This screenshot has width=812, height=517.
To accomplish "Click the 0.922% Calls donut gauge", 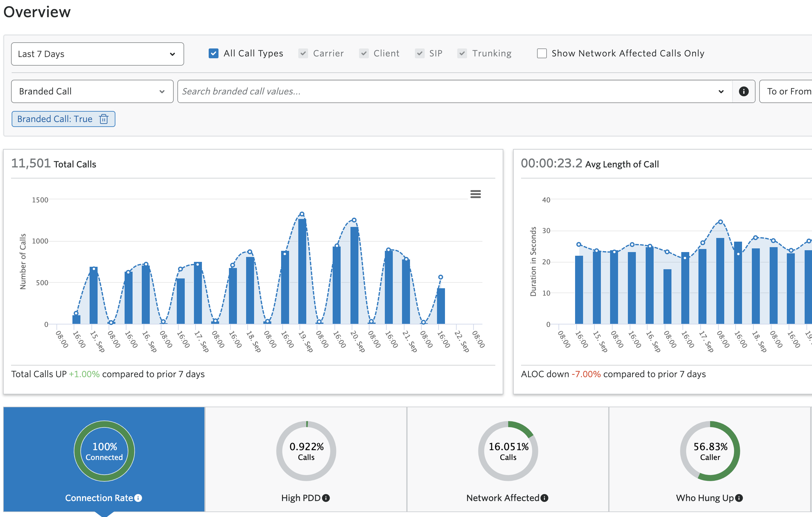I will pyautogui.click(x=306, y=451).
